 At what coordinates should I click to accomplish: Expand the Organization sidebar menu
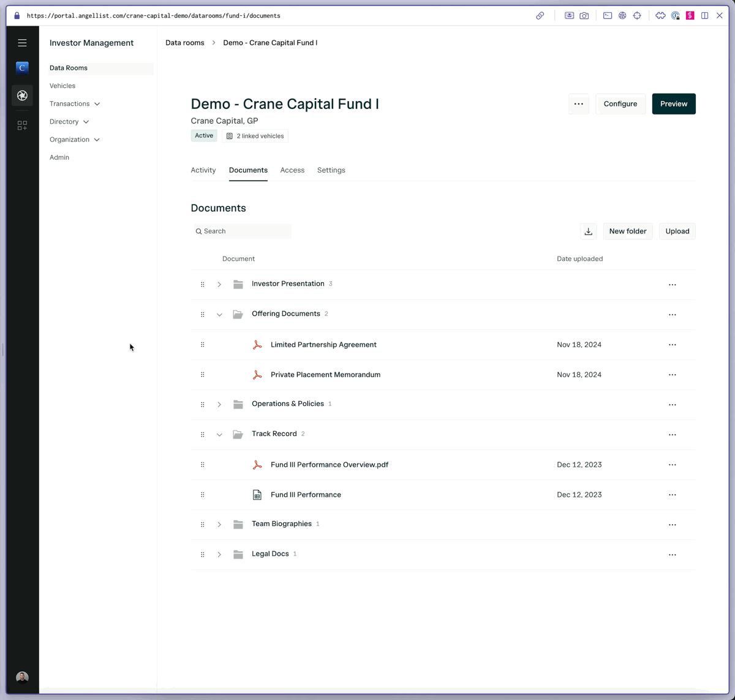(x=75, y=140)
